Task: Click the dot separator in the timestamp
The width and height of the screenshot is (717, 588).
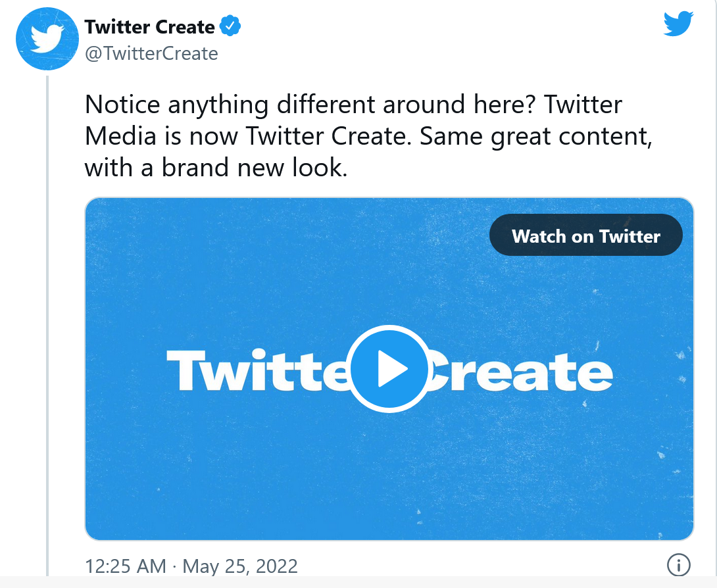Action: pos(174,566)
